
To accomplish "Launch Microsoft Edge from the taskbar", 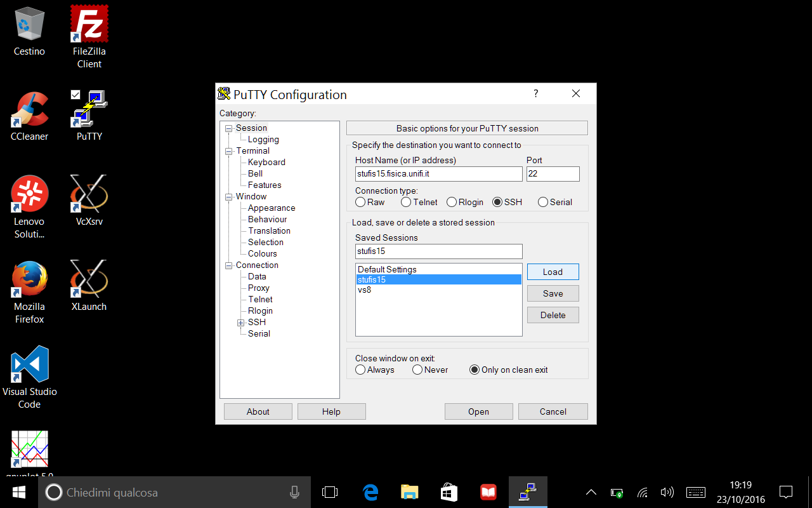I will (370, 492).
